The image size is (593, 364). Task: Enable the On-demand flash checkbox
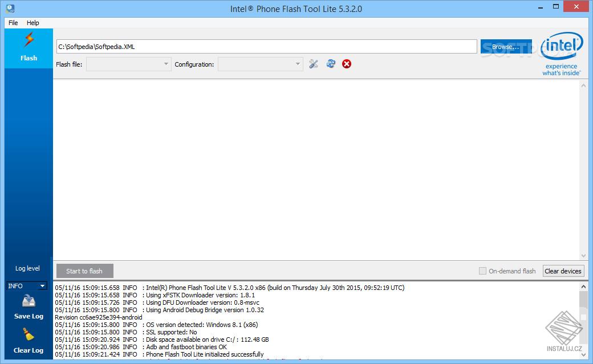click(x=482, y=271)
